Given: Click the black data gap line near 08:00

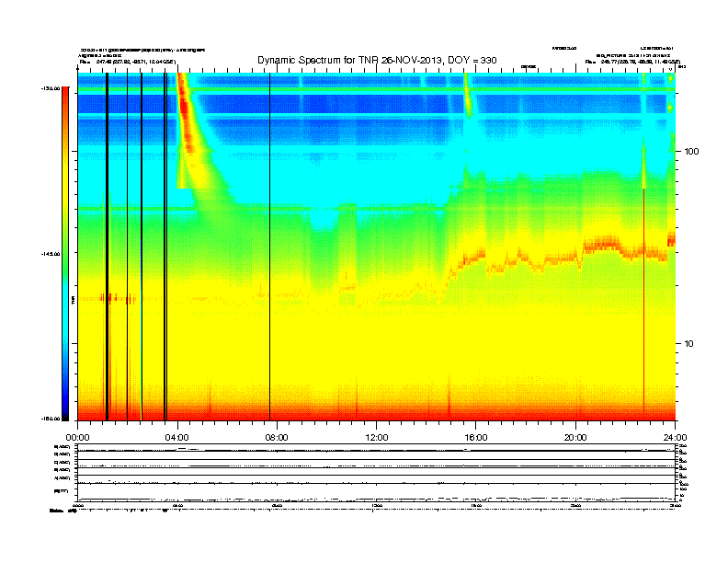Looking at the screenshot, I should (x=269, y=247).
